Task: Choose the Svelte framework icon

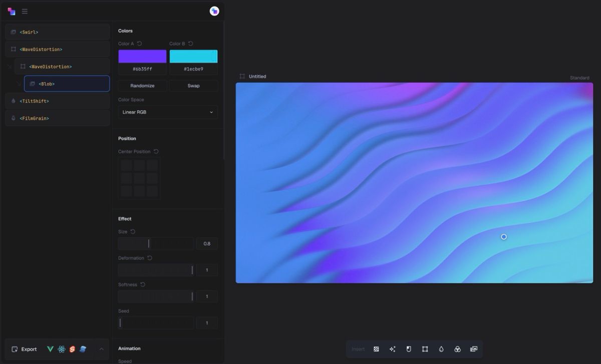Action: coord(72,349)
